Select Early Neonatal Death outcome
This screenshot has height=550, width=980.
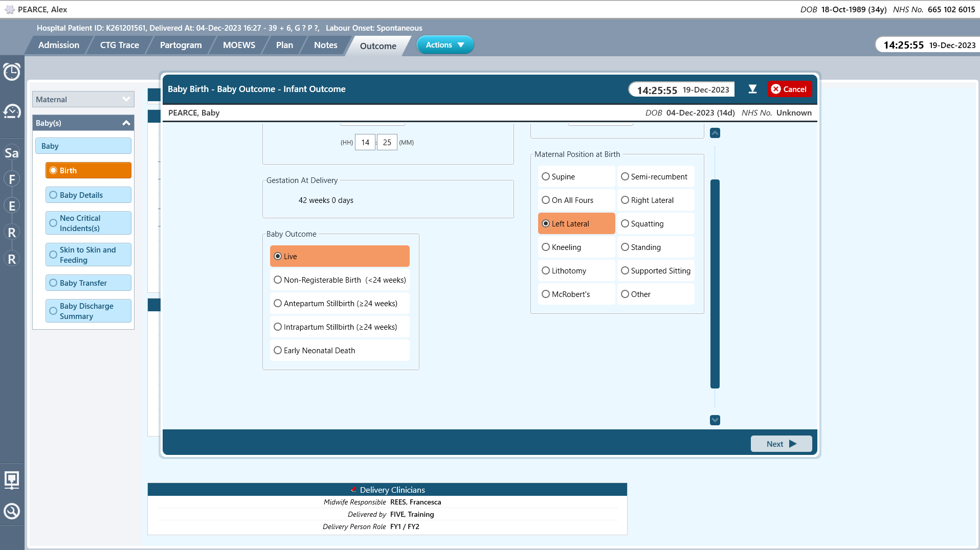pyautogui.click(x=340, y=350)
